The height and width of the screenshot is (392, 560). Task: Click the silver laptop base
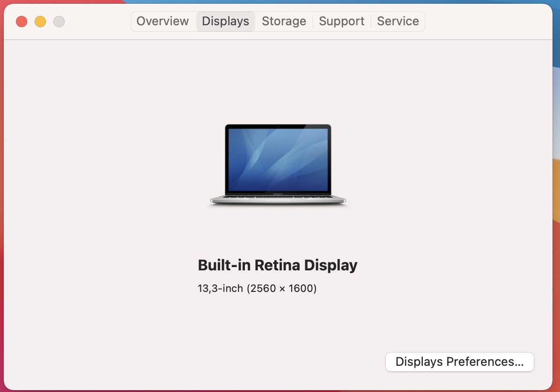click(278, 200)
